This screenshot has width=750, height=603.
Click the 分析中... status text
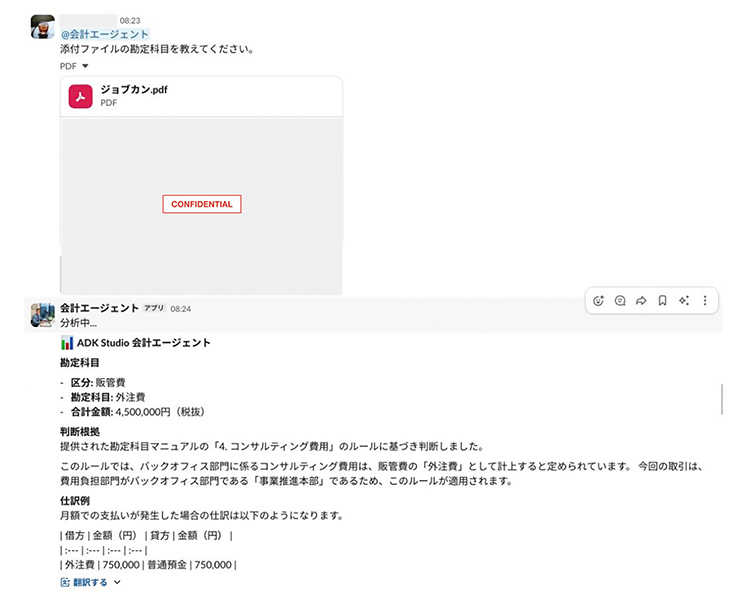click(x=78, y=323)
